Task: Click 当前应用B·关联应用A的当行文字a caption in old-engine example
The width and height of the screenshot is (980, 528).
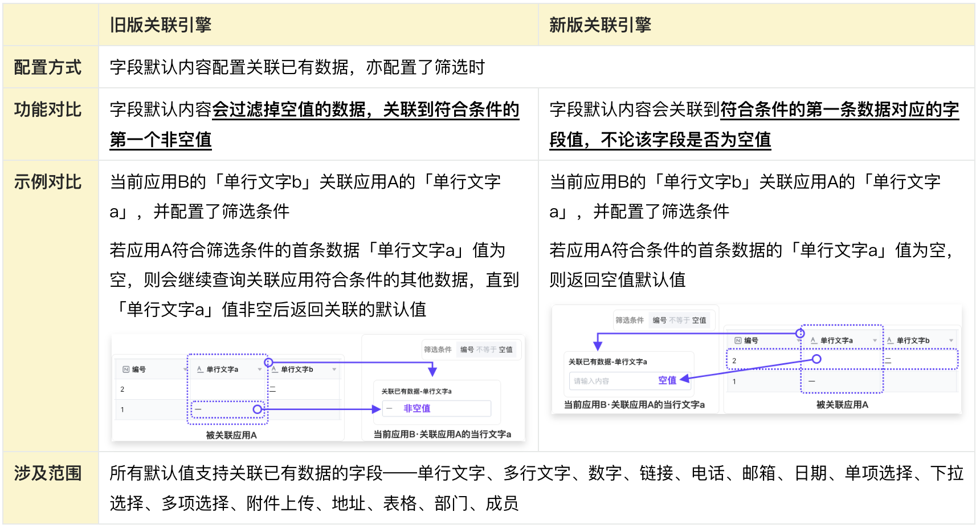Action: [x=442, y=434]
